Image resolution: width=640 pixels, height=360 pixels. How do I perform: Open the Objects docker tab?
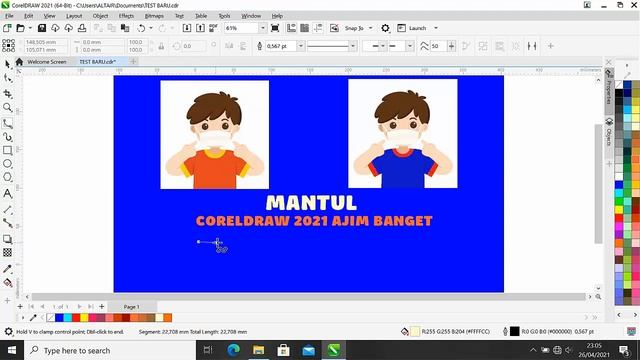(609, 133)
